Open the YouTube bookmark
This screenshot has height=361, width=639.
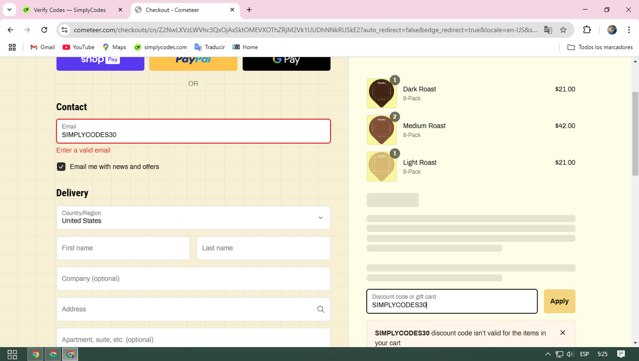pos(78,47)
